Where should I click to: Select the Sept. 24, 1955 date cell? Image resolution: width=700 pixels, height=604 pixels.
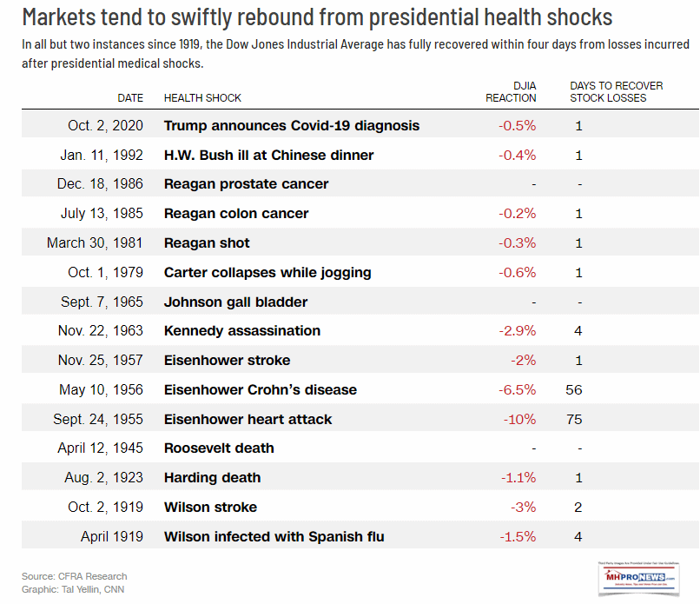[95, 419]
